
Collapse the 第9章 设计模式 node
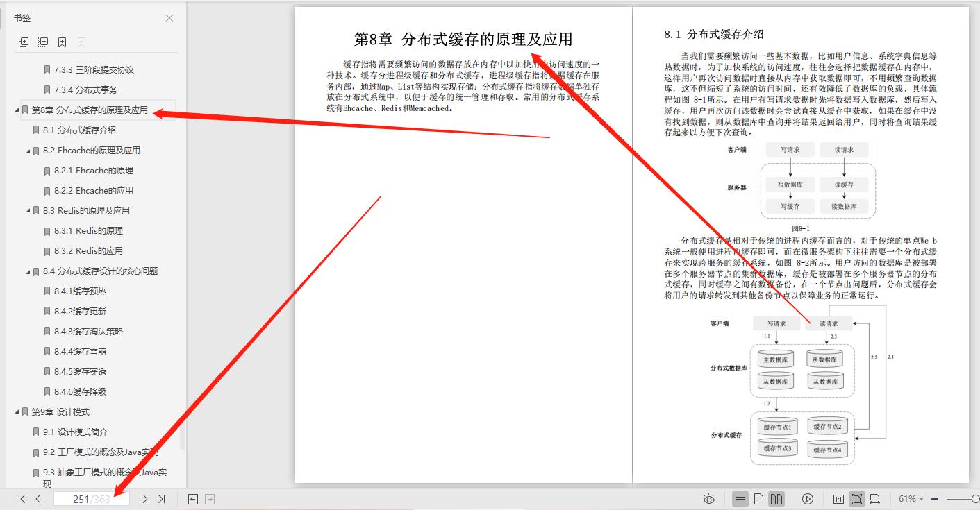tap(17, 412)
